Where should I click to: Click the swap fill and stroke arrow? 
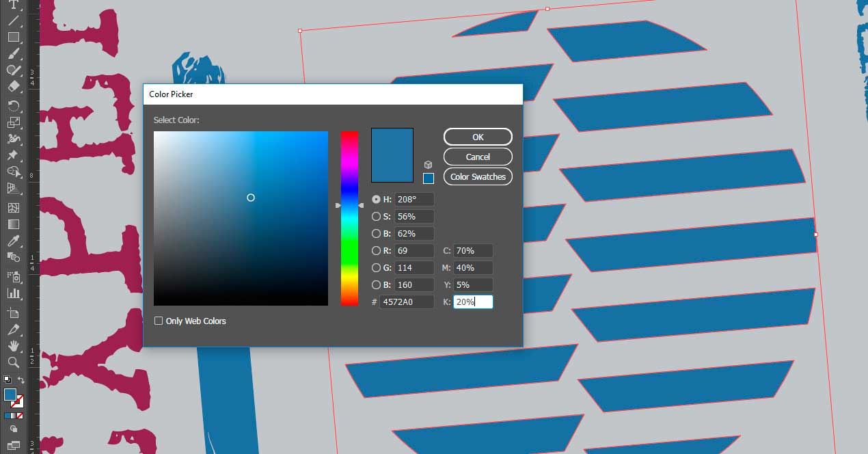pos(21,380)
